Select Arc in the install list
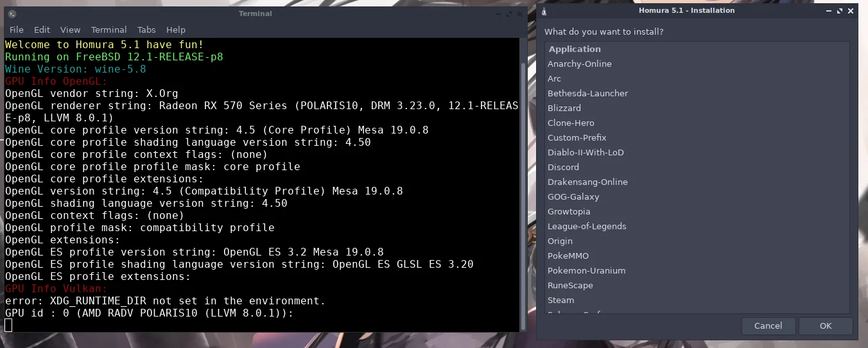868x348 pixels. (697, 78)
